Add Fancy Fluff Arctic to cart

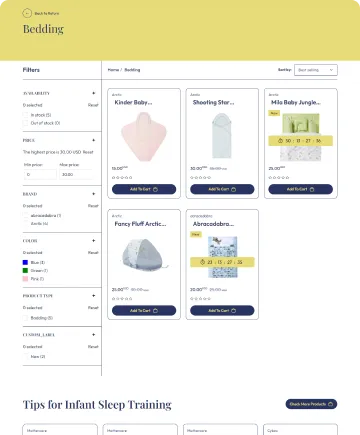[x=144, y=310]
